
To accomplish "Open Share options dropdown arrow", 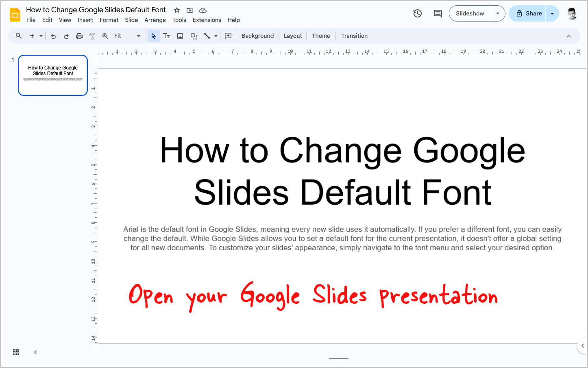I will [552, 13].
